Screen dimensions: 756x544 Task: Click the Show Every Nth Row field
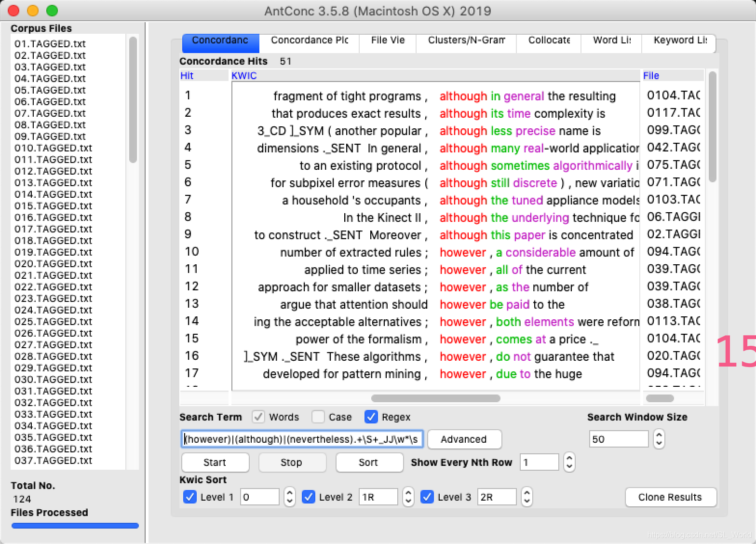tap(539, 462)
